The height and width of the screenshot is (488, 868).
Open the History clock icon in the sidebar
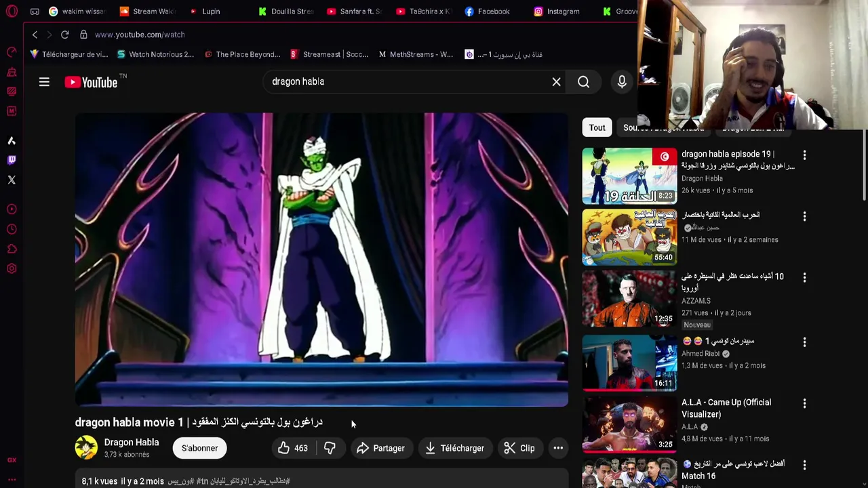12,229
